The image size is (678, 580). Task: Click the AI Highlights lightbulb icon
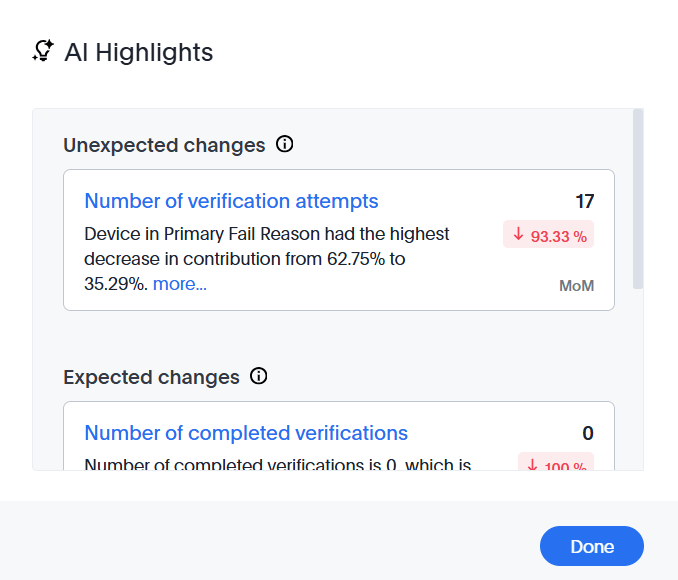point(43,52)
